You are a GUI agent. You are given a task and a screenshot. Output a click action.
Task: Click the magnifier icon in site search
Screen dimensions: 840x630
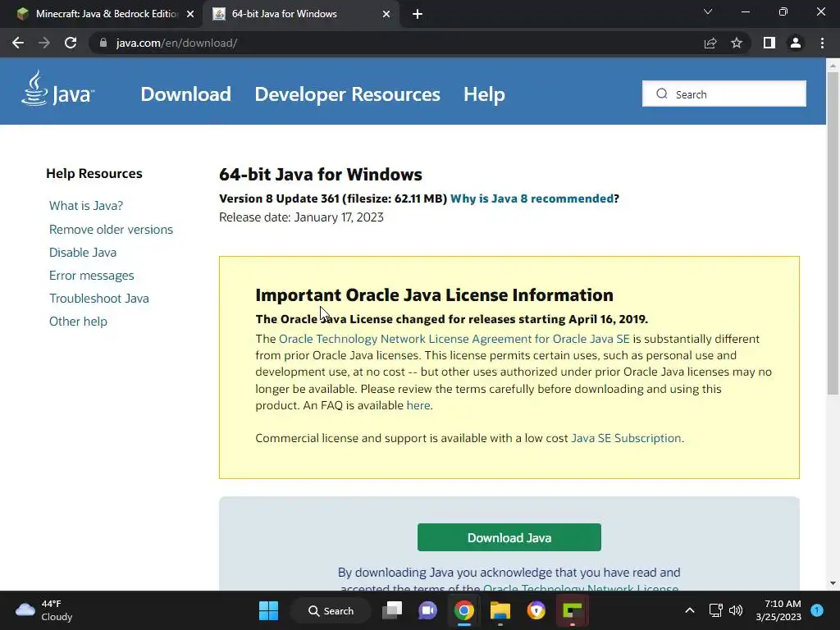[x=662, y=94]
